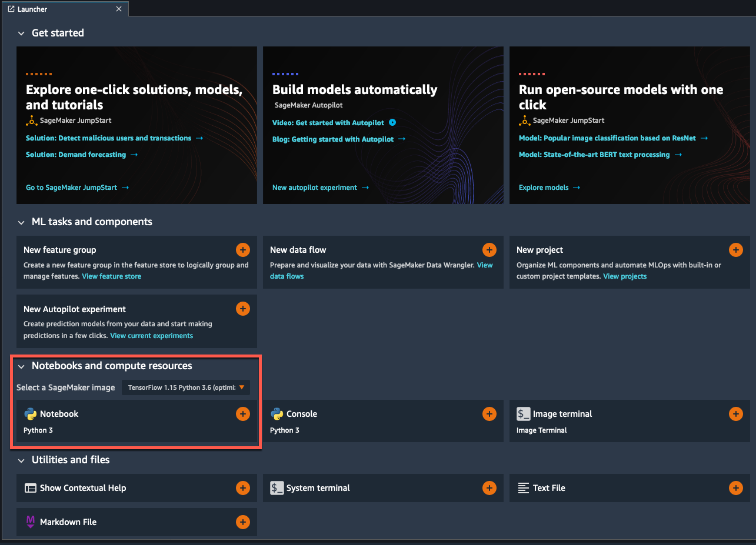
Task: Click plus icon on Text File card
Action: [x=736, y=488]
